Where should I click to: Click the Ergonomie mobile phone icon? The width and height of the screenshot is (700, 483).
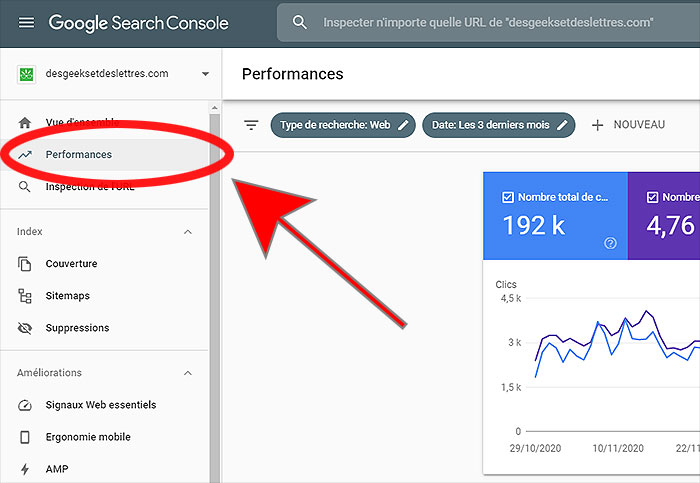(x=25, y=437)
